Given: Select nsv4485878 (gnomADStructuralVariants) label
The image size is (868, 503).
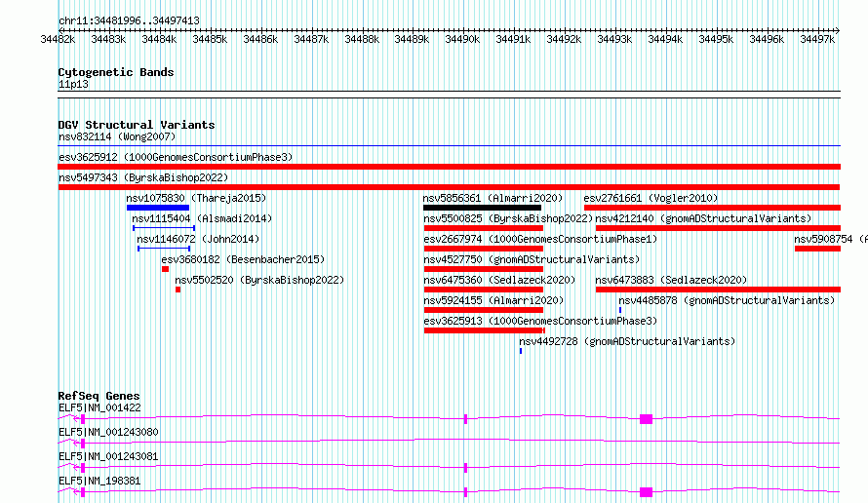Looking at the screenshot, I should coord(727,300).
